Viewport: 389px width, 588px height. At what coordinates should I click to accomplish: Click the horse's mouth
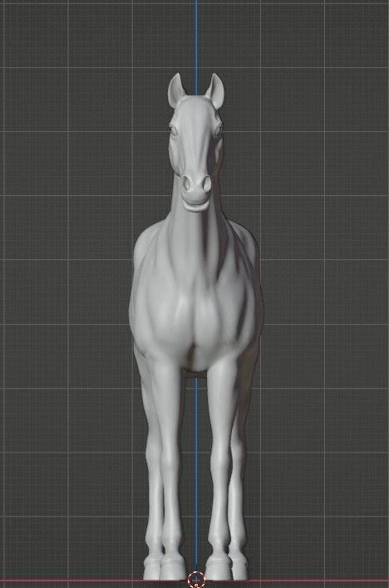coord(195,205)
